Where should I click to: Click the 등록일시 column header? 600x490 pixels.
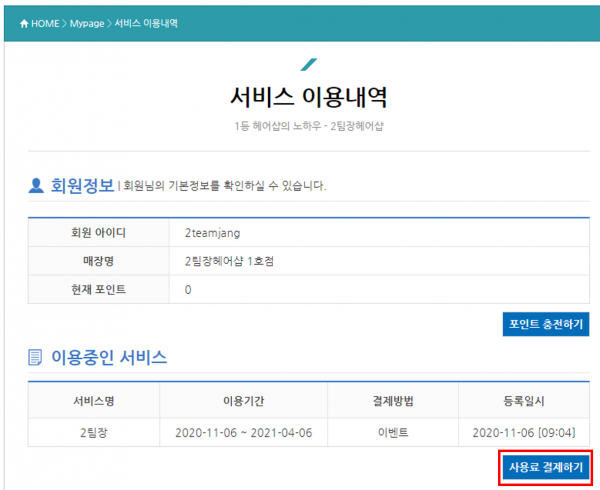click(524, 400)
